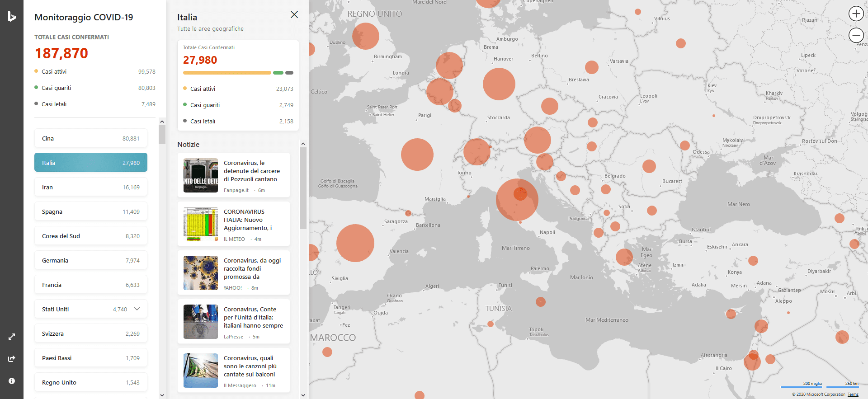This screenshot has height=399, width=868.
Task: Choose Germania from the country list
Action: [x=91, y=260]
